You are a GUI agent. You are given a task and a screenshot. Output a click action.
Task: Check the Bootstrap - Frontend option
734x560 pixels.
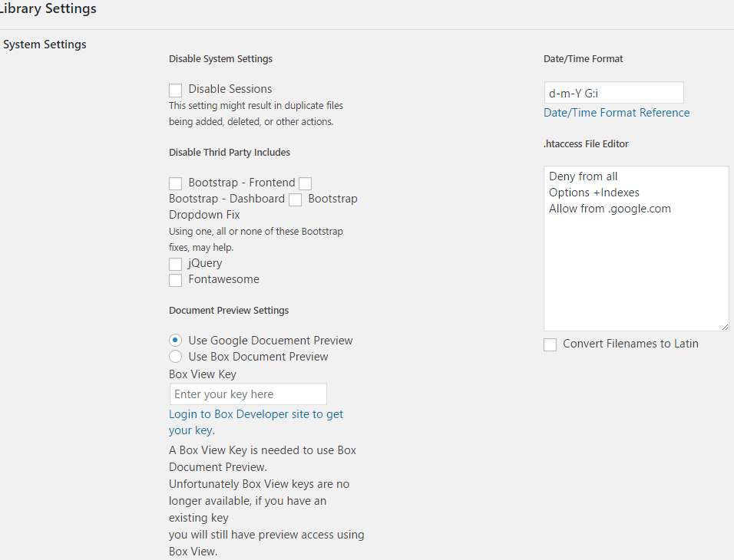pos(176,183)
